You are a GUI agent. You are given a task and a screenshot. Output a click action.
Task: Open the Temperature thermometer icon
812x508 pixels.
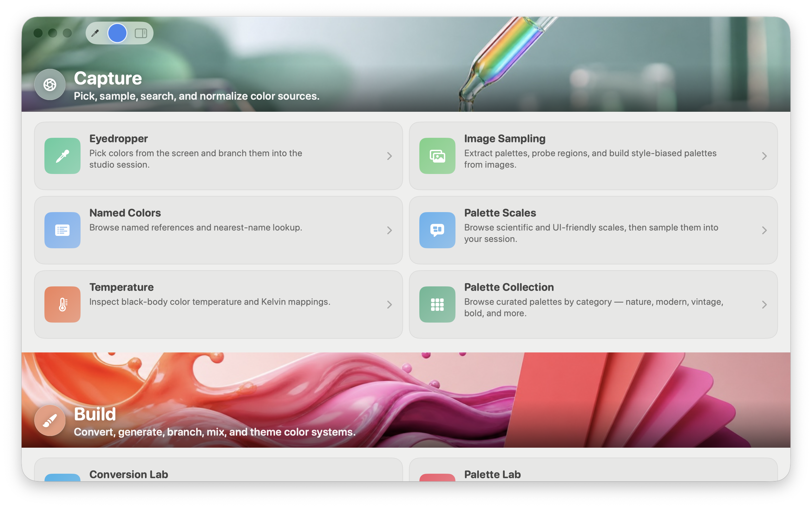pos(62,304)
